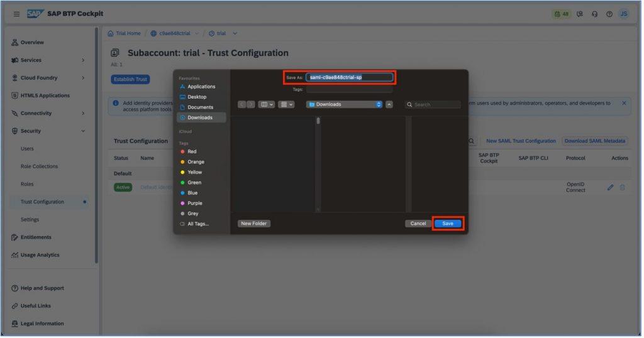Expand Cloud Foundry in side navigation

tap(84, 78)
